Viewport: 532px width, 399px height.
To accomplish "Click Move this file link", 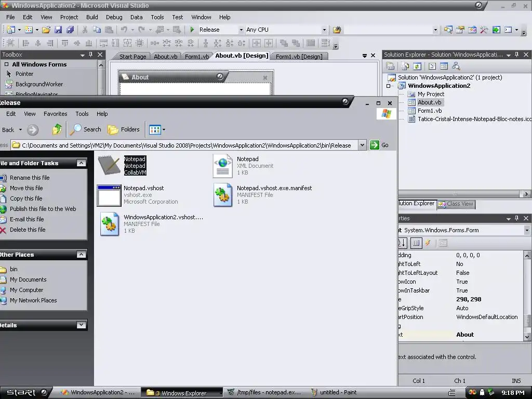I will 26,188.
